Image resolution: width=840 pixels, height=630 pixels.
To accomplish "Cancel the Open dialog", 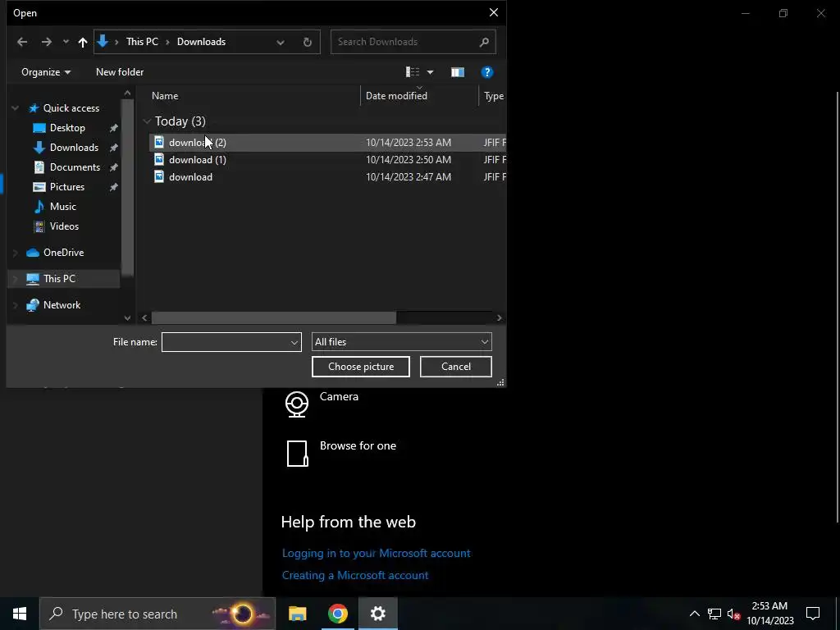I will pyautogui.click(x=456, y=367).
